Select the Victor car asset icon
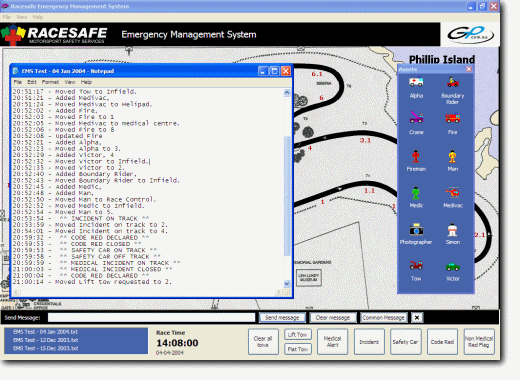 click(453, 266)
